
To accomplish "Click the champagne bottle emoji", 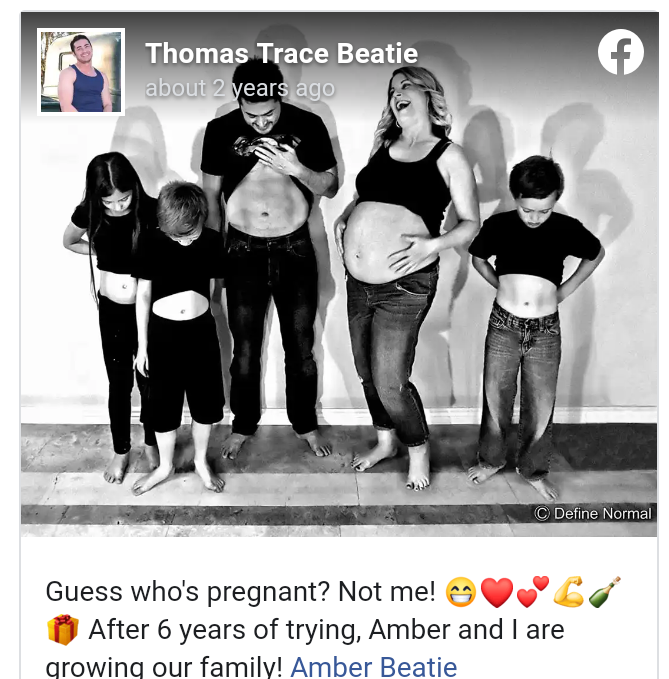I will pyautogui.click(x=604, y=592).
